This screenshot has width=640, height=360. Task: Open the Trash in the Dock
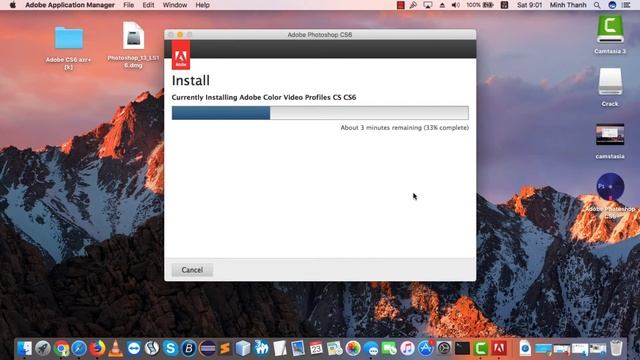(x=616, y=348)
